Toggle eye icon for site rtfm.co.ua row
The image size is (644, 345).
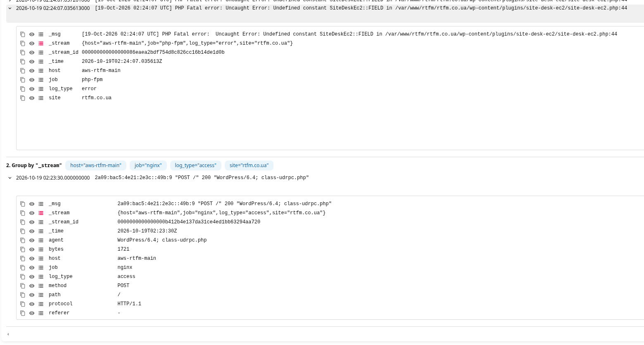click(x=32, y=98)
